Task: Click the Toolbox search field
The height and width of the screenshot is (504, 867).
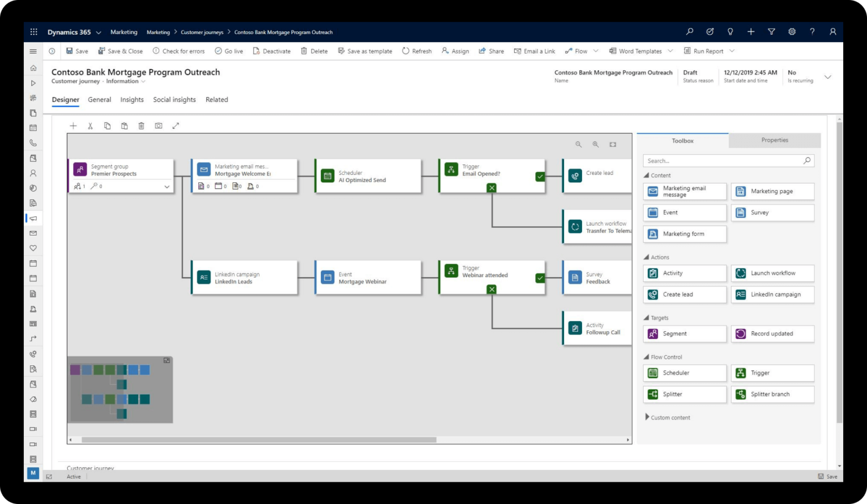Action: pyautogui.click(x=722, y=161)
